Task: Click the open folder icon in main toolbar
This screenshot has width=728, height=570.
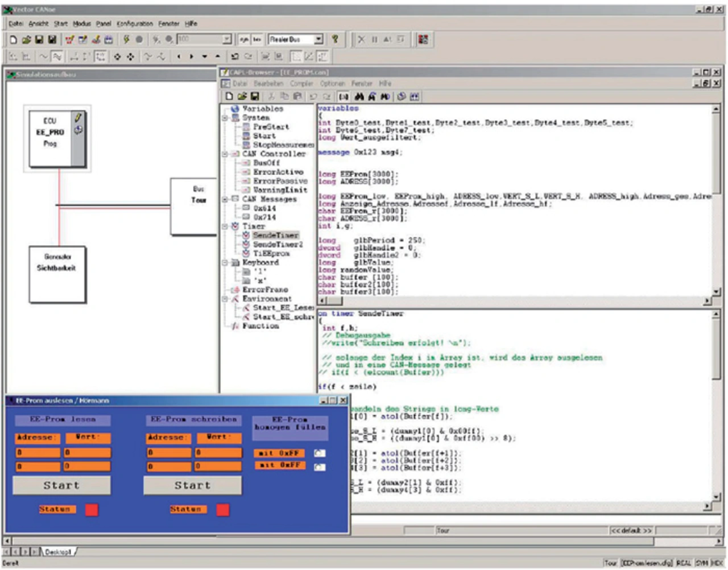Action: tap(26, 39)
